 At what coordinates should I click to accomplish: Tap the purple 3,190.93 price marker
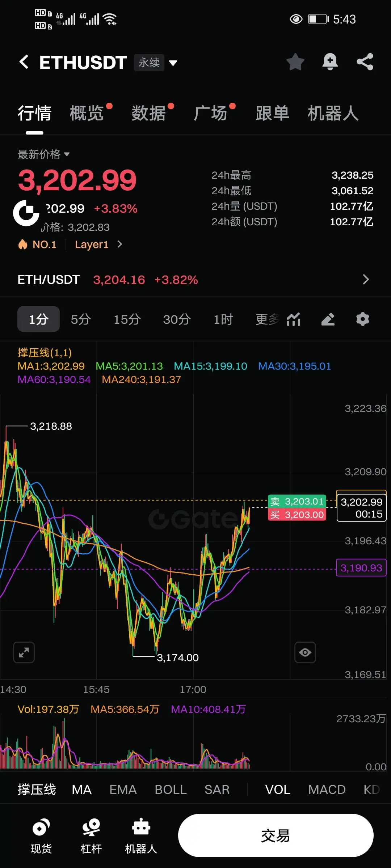pos(361,568)
